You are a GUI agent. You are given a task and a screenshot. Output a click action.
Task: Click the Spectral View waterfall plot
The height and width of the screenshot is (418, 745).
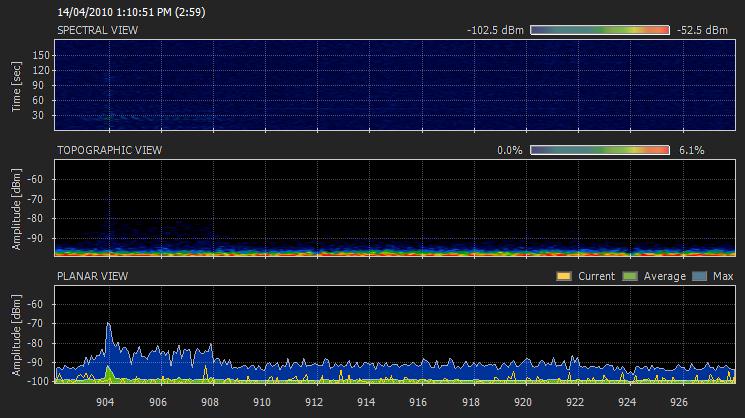[x=395, y=85]
